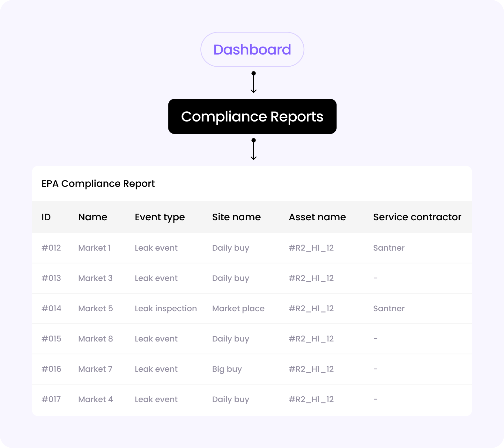
Task: Click asset name in row #017
Action: click(311, 400)
